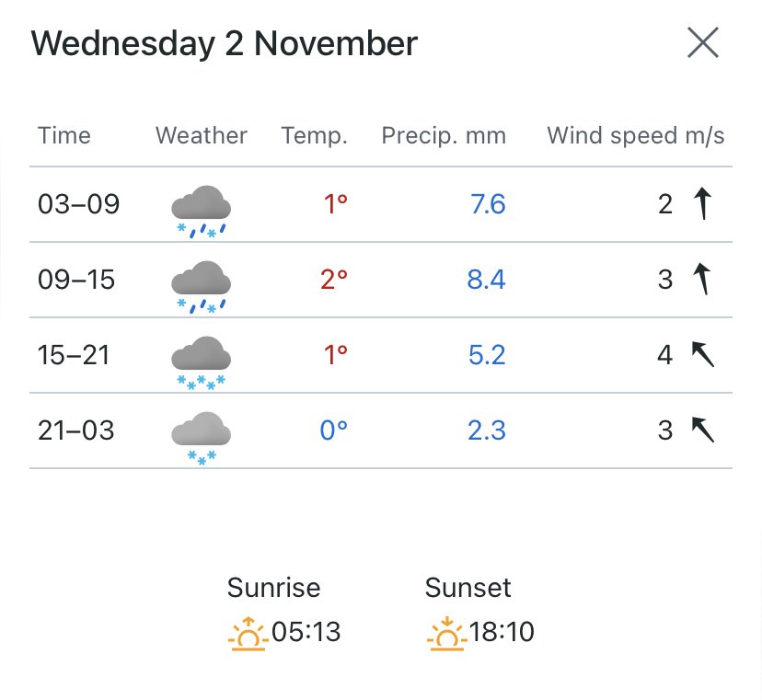Click the Wednesday 2 November heading
This screenshot has width=762, height=700.
224,44
